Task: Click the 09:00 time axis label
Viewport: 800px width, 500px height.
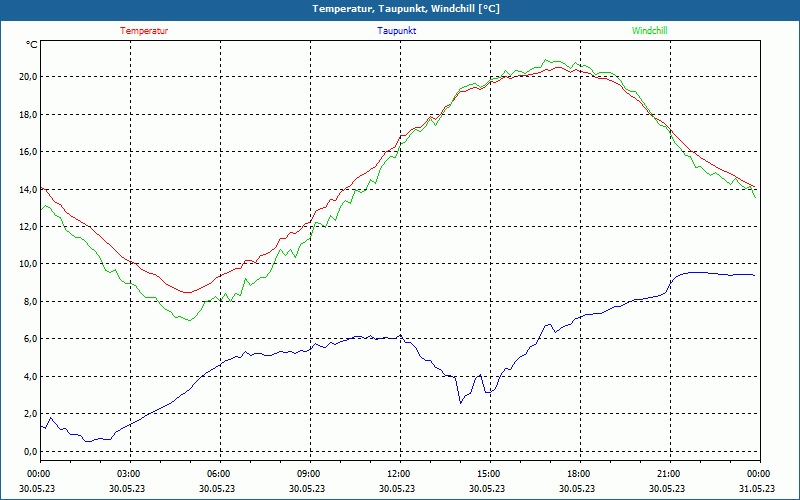Action: [x=310, y=474]
